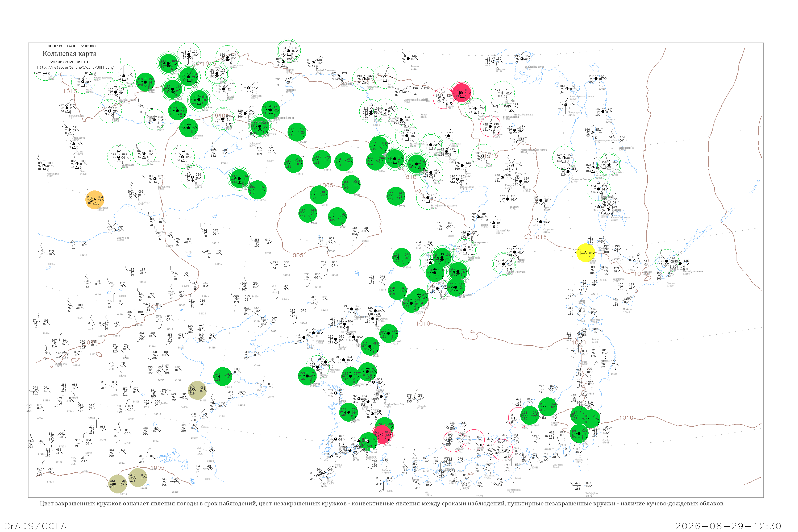Screen dimensions: 798x532
Task: Click the lower 1005 label on the closed contour
Action: pos(296,255)
